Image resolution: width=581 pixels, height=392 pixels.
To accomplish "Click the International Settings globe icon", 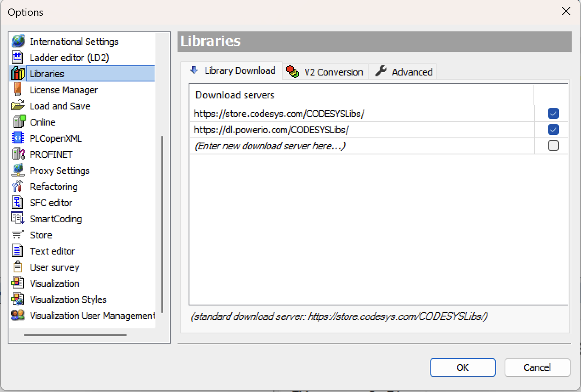I will [x=18, y=42].
